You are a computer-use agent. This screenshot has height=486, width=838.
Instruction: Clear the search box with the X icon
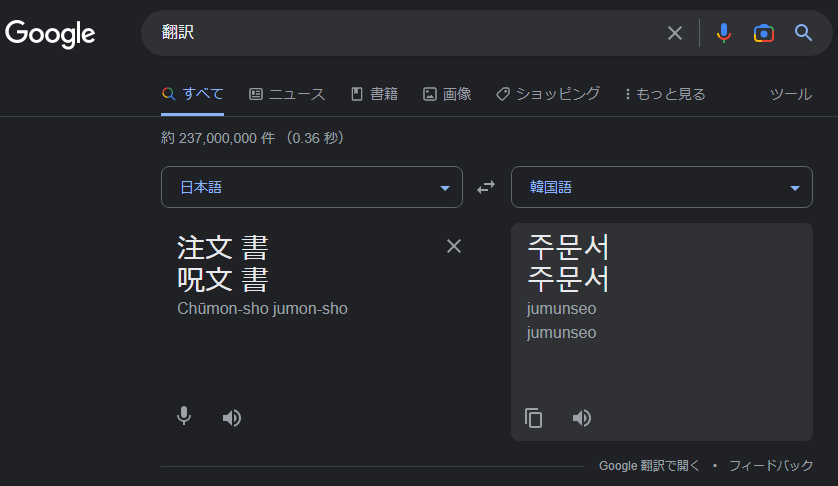click(x=674, y=33)
